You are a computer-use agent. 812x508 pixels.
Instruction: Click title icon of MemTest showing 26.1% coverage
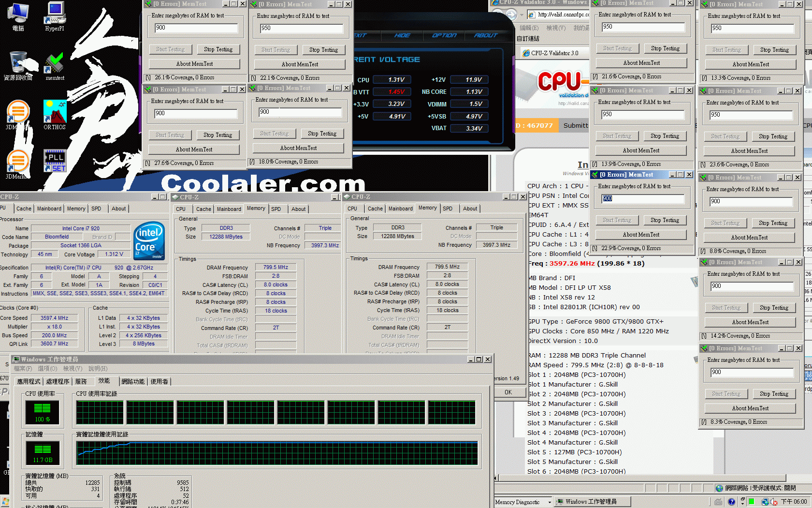coord(148,4)
